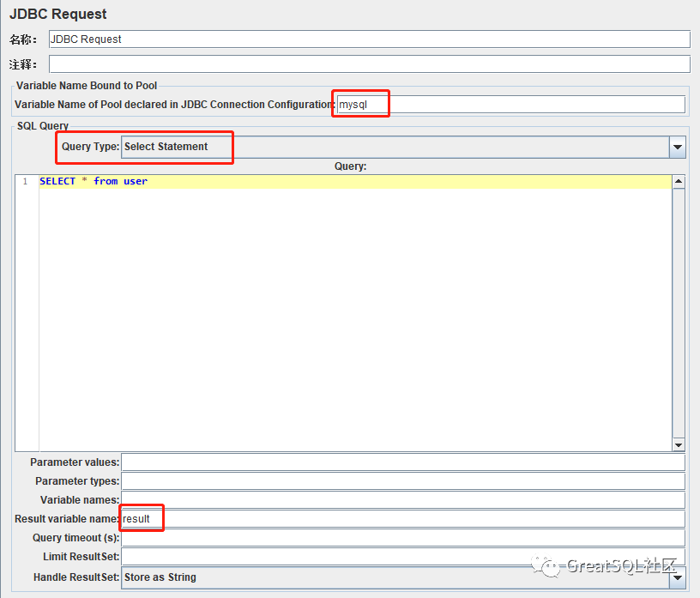Click the empty comments (注释) field
The image size is (700, 598).
(x=369, y=64)
